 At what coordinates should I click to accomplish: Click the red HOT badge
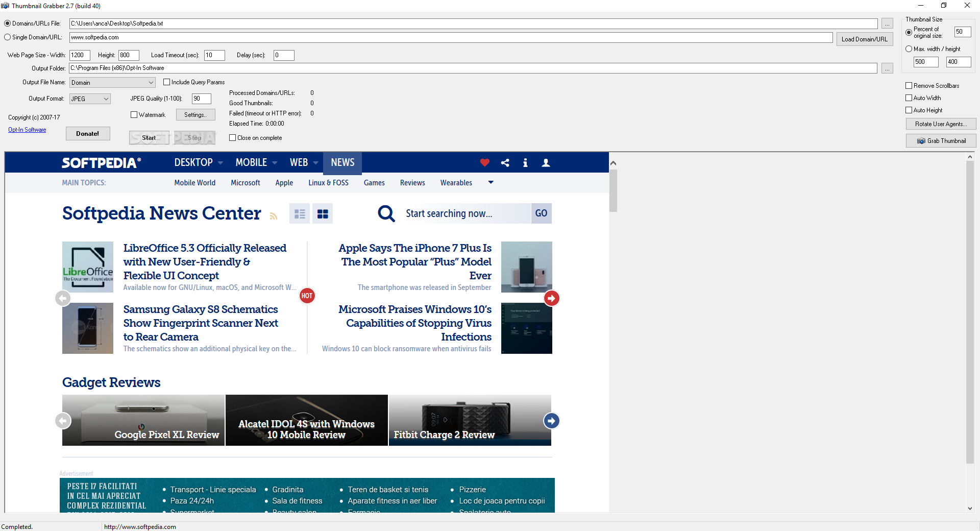click(x=307, y=296)
